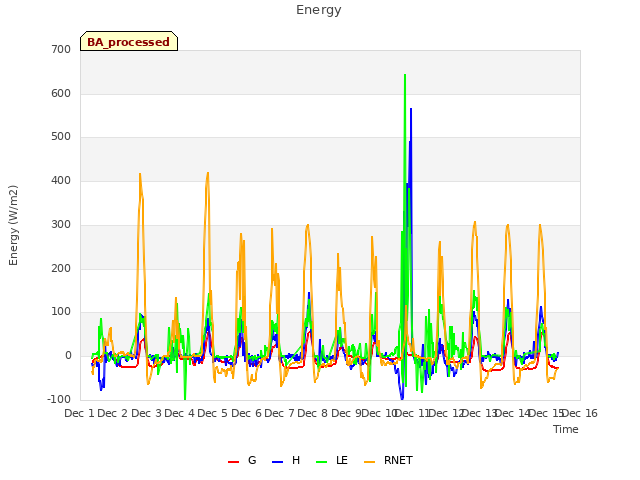This screenshot has width=640, height=480.
Task: Toggle the RNET series legend entry
Action: (388, 460)
